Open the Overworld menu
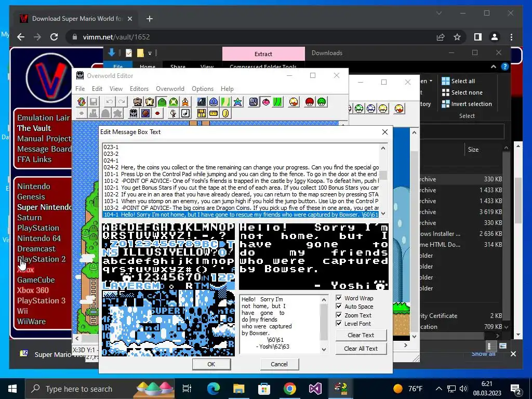The height and width of the screenshot is (399, 532). pyautogui.click(x=170, y=88)
